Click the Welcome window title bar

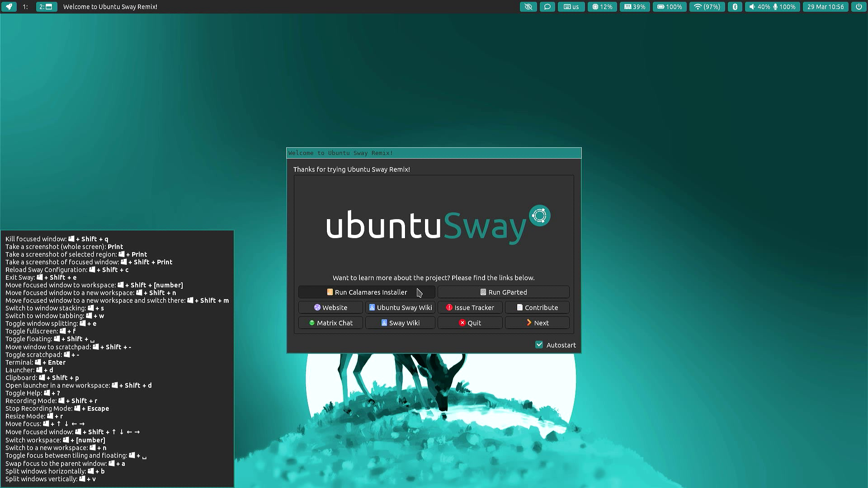[x=434, y=153]
